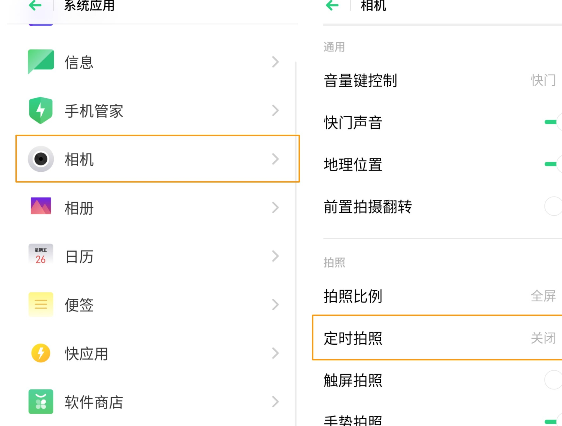Change 快门 value for volume key
This screenshot has height=426, width=562.
tap(543, 80)
